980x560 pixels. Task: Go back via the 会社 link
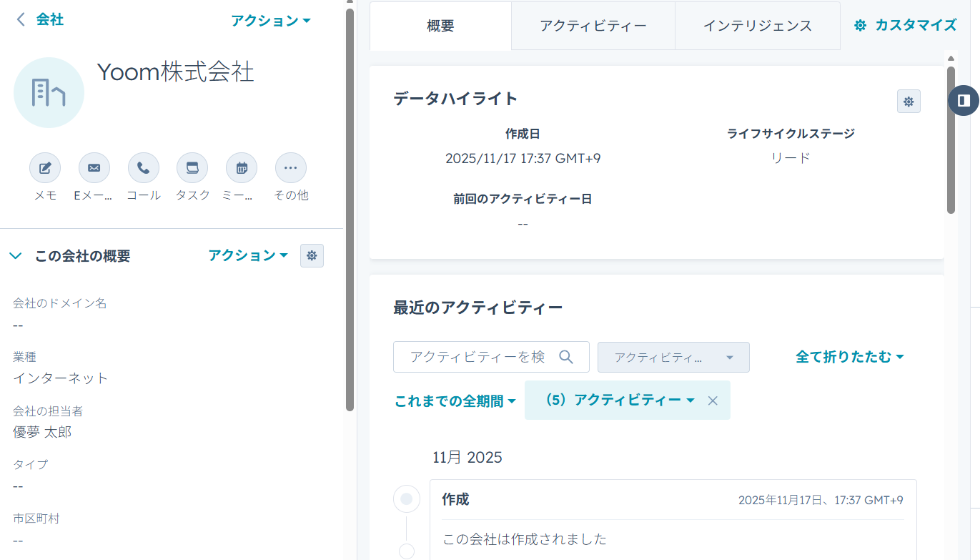(50, 20)
